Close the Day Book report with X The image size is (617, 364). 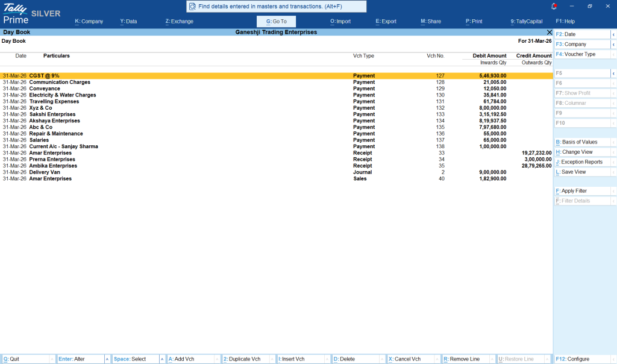click(550, 33)
